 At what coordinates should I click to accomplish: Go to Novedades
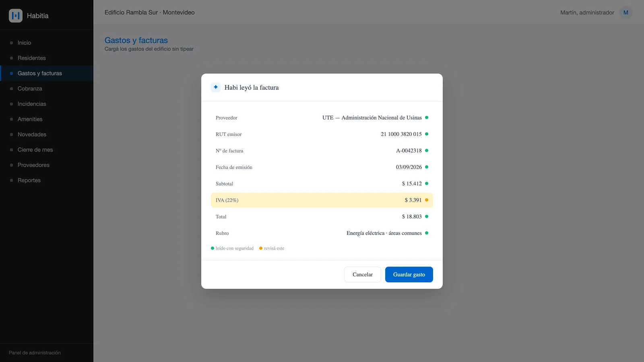coord(47,134)
